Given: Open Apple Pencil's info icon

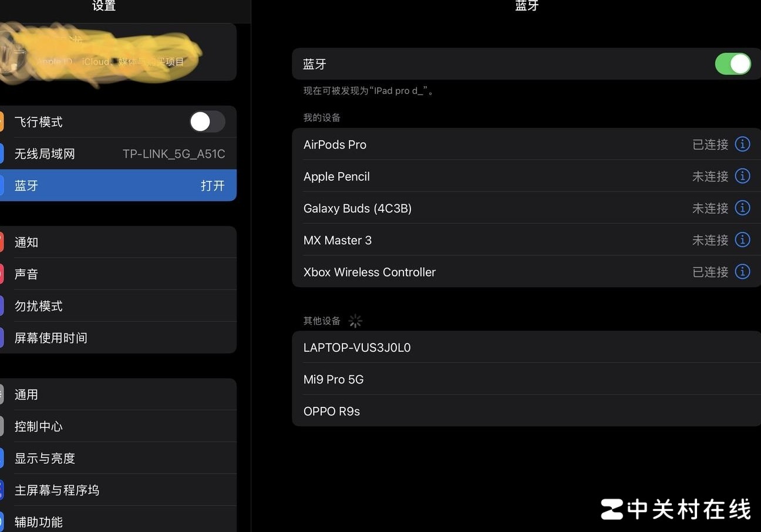Looking at the screenshot, I should 742,176.
